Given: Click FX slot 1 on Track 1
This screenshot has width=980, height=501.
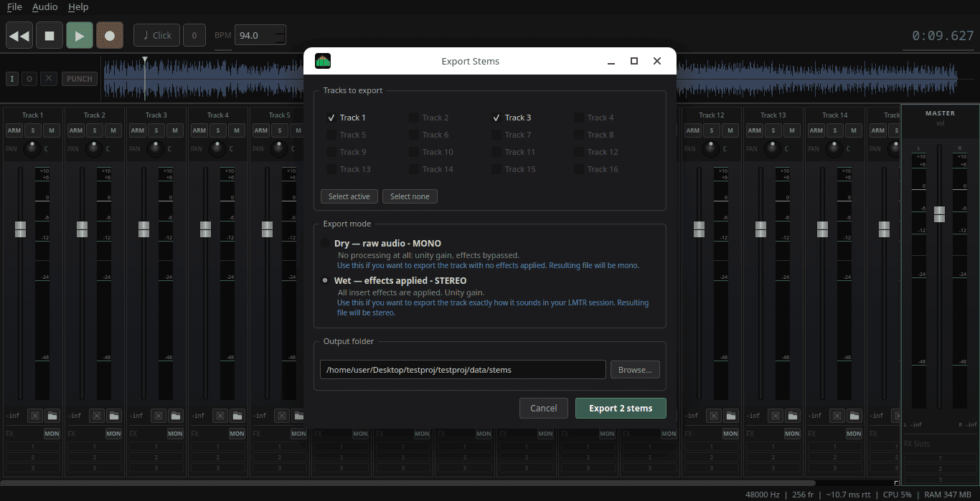Looking at the screenshot, I should coord(33,447).
